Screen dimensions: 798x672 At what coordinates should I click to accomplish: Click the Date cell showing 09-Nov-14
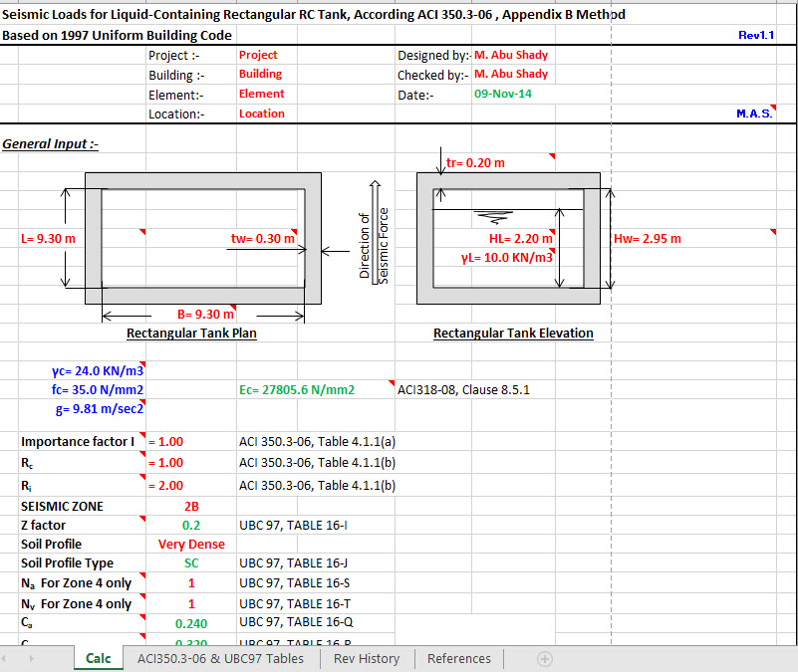click(x=501, y=95)
